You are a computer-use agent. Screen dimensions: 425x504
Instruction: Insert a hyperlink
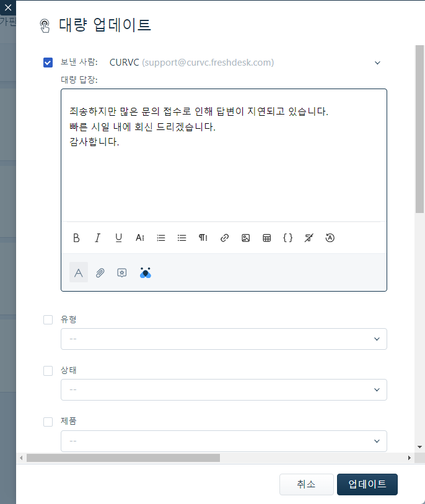click(224, 238)
